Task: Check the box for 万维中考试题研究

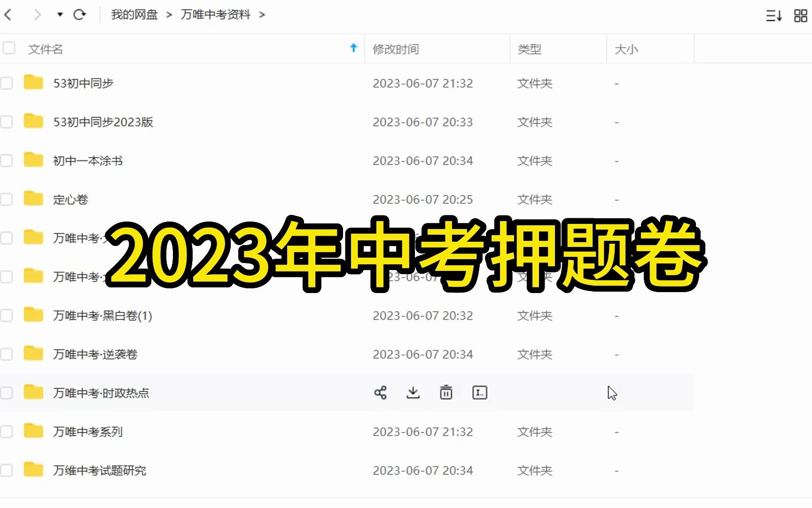Action: 7,470
